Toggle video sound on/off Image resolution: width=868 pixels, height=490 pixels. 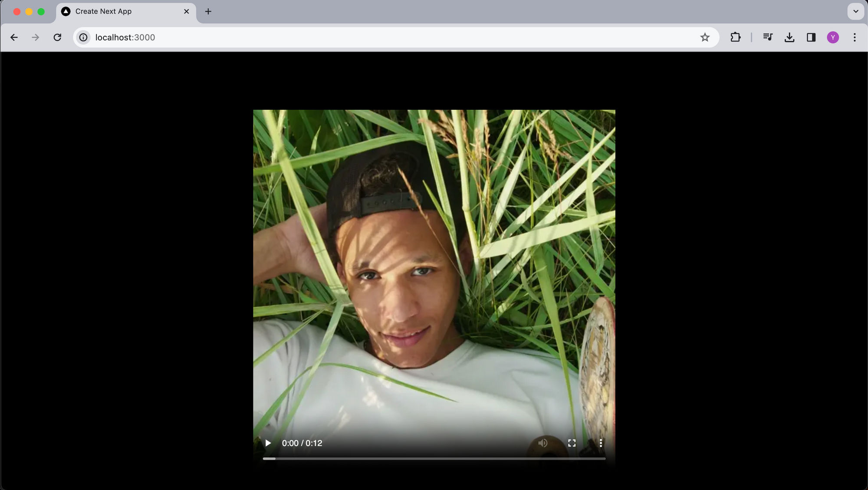pyautogui.click(x=542, y=443)
